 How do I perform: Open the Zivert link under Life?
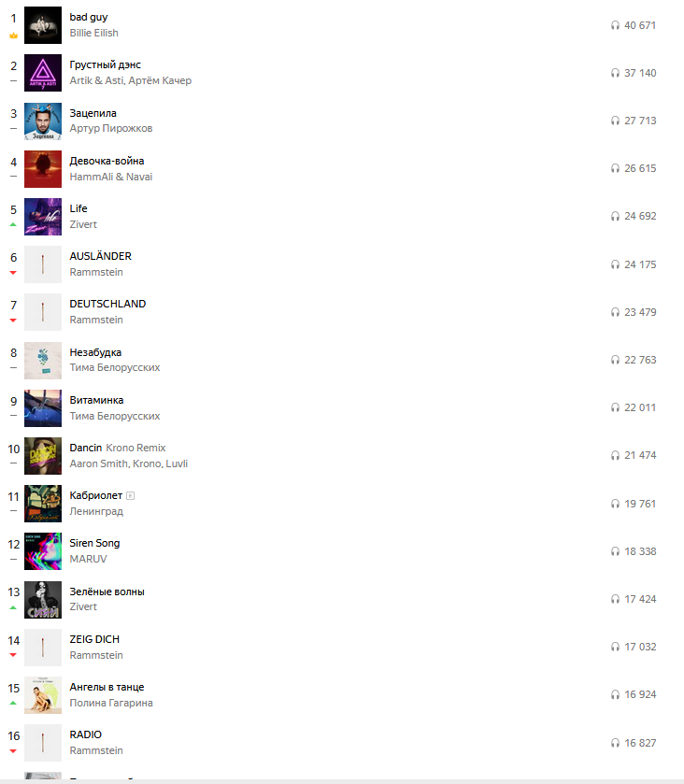point(83,224)
